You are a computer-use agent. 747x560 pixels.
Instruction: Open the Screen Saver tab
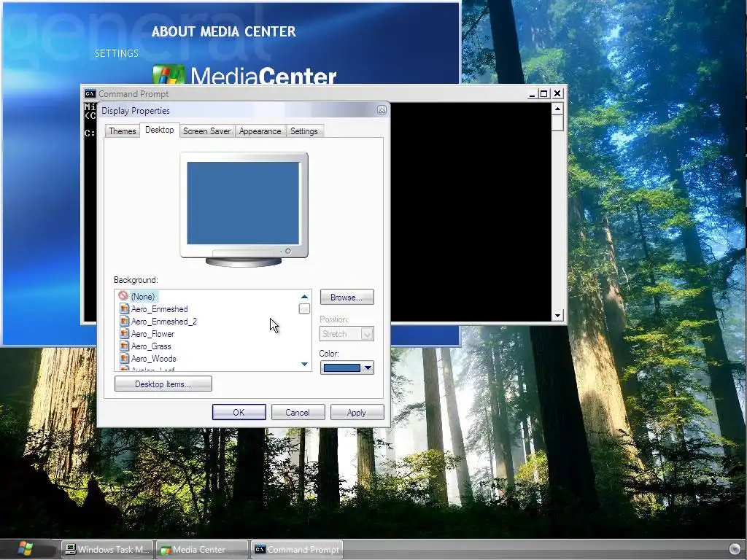tap(206, 131)
